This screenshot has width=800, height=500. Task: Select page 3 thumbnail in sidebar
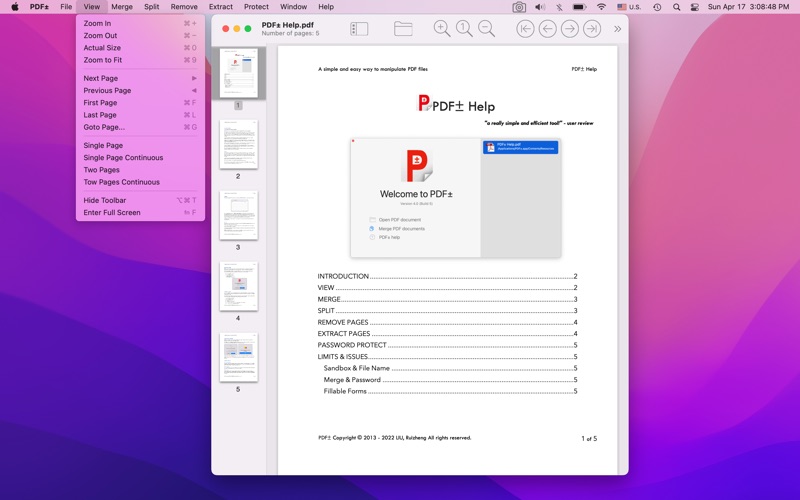click(x=239, y=215)
